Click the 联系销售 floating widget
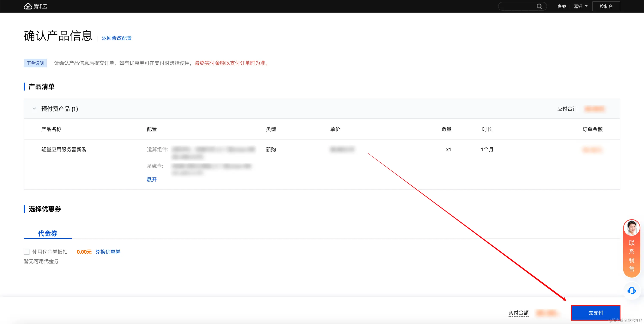This screenshot has height=324, width=644. tap(631, 256)
